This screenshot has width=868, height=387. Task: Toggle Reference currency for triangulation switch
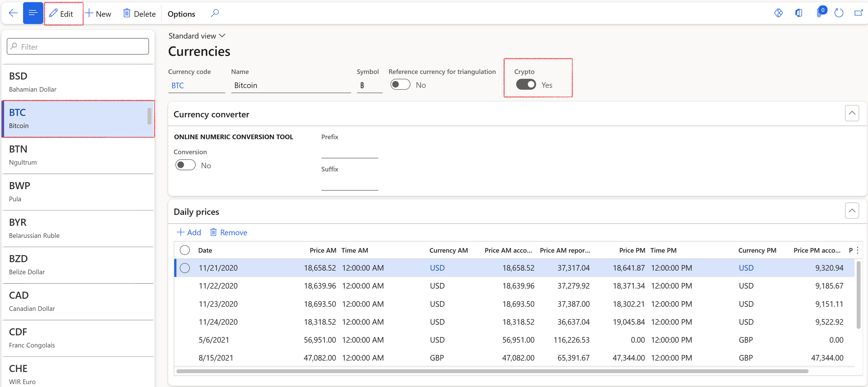[x=400, y=85]
